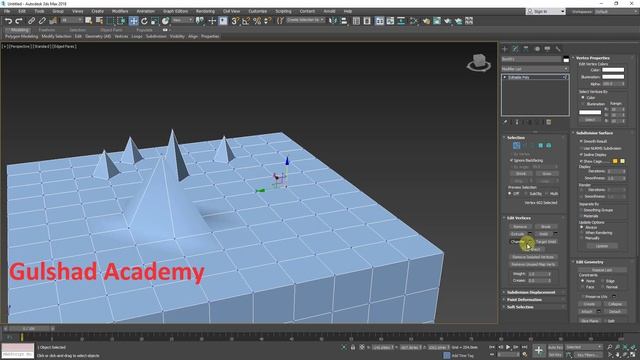The image size is (640, 360).
Task: Click the Target Weld button
Action: pos(546,242)
